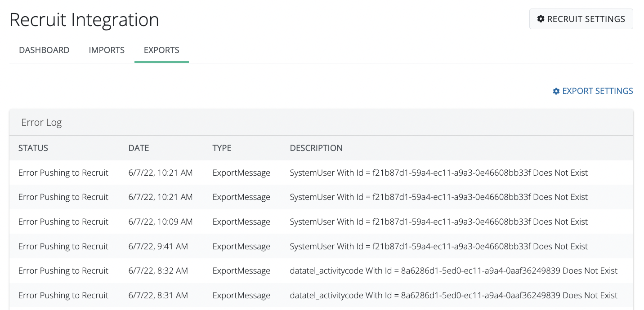Viewport: 644px width, 310px height.
Task: Click the gear icon beside Export Settings
Action: click(556, 91)
